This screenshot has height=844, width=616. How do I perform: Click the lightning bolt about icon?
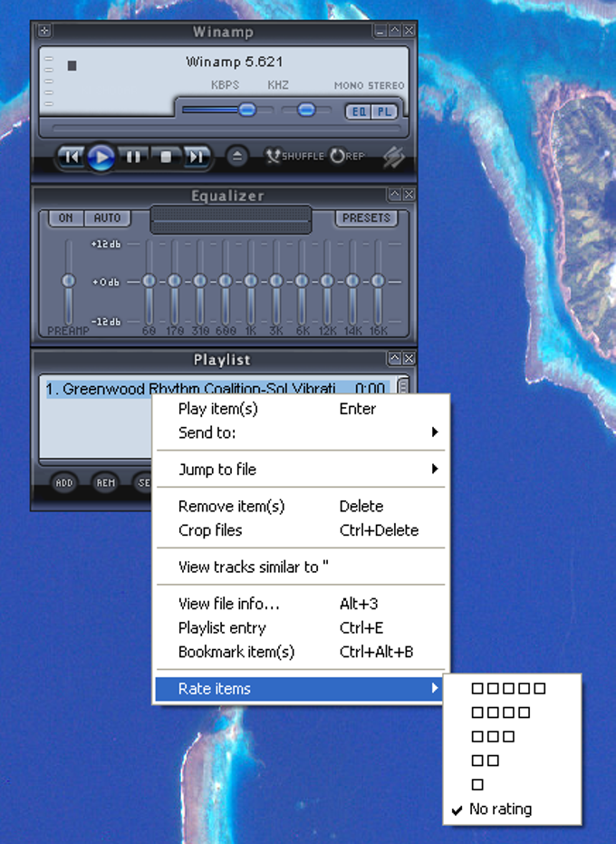pyautogui.click(x=394, y=157)
